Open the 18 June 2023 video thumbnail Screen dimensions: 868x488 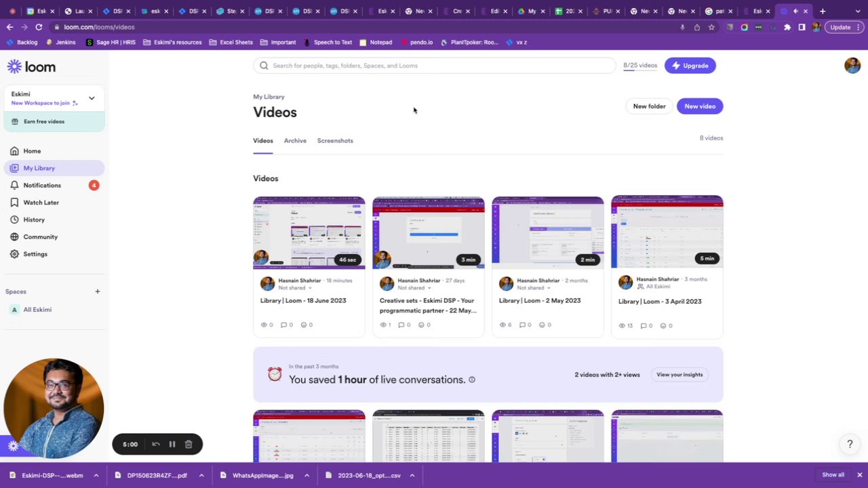coord(309,232)
